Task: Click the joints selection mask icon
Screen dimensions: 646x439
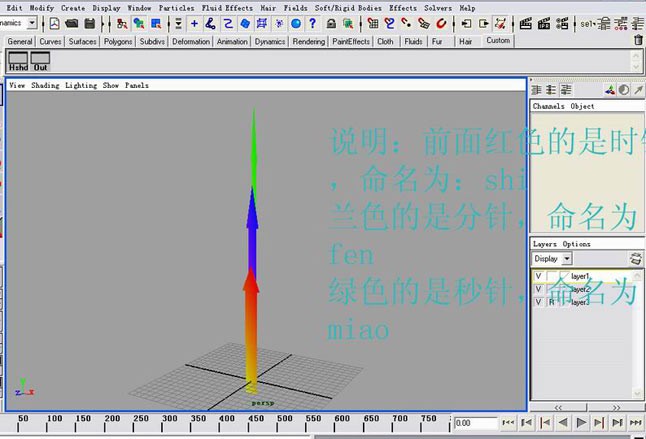Action: point(211,23)
